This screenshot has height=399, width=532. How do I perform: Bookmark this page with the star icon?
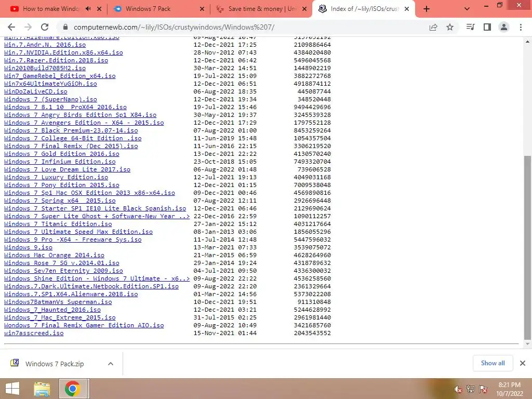tap(450, 27)
